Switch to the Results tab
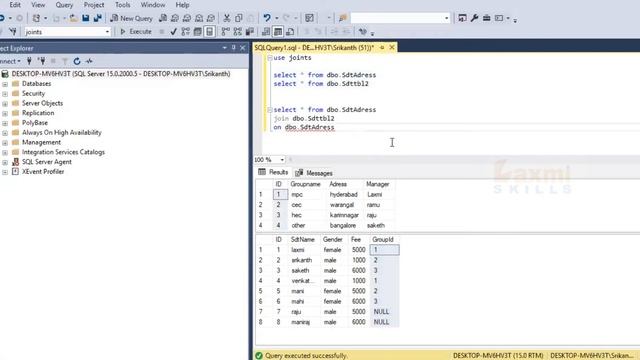 pos(273,172)
